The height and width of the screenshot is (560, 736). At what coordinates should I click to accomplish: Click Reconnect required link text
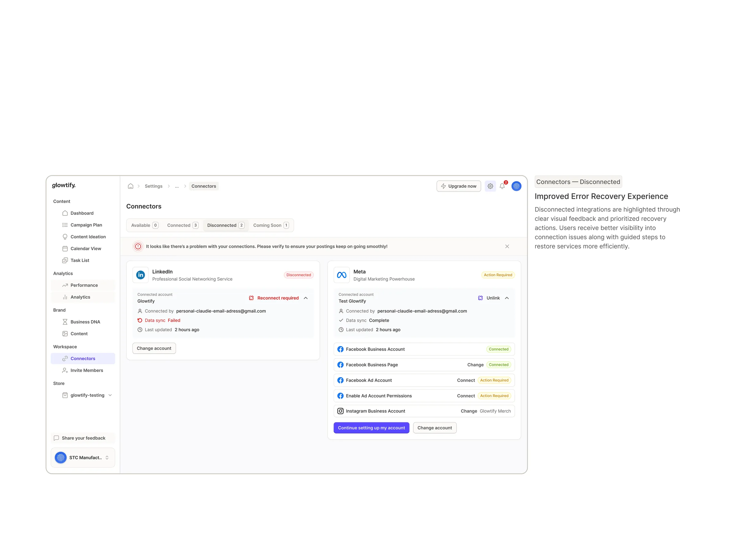coord(278,298)
